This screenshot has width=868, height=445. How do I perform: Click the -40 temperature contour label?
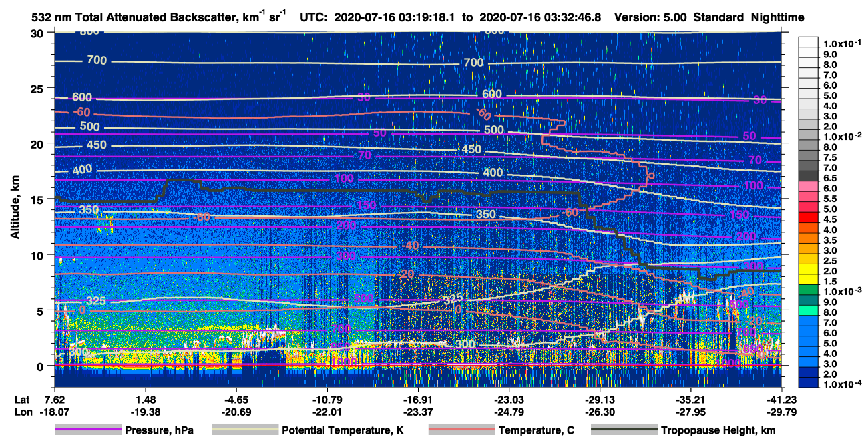411,246
